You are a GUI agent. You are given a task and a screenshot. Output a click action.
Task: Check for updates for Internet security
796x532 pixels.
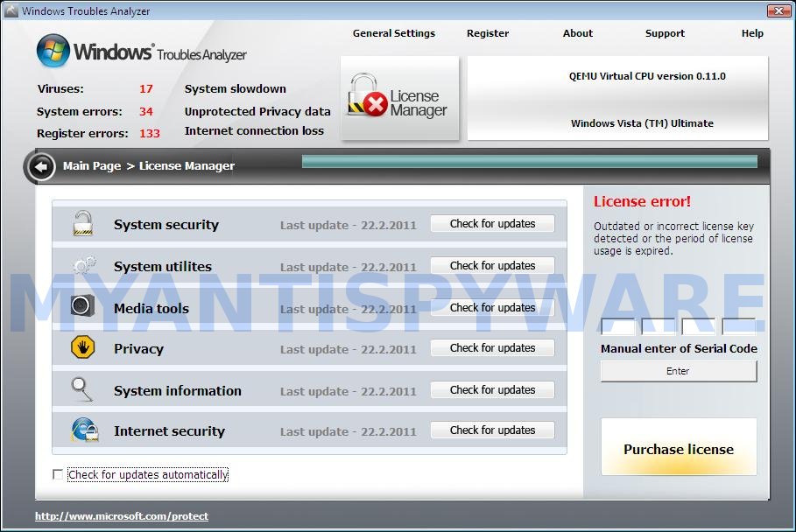[492, 430]
